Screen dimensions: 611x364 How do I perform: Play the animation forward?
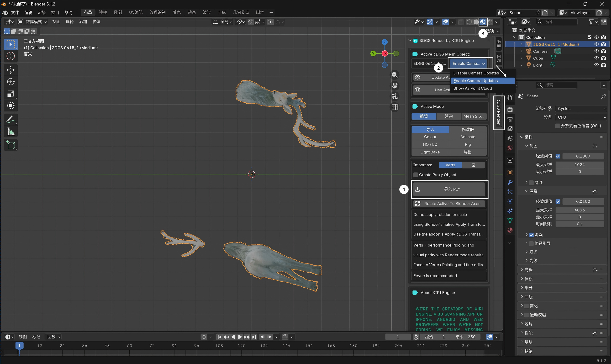240,337
